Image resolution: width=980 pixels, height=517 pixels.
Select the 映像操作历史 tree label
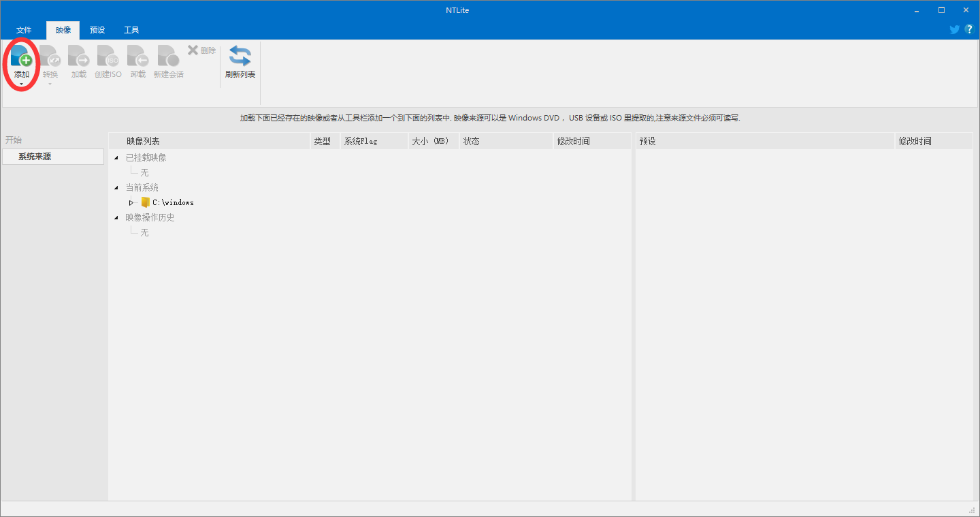click(150, 217)
